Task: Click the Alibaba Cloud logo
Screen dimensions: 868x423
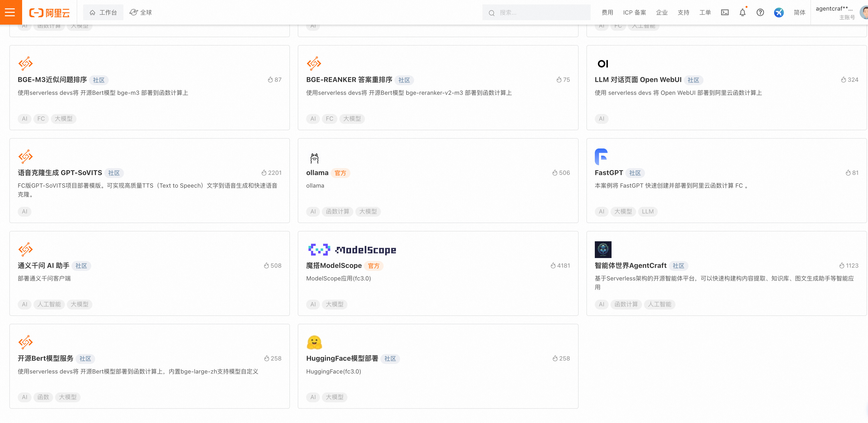Action: [49, 13]
